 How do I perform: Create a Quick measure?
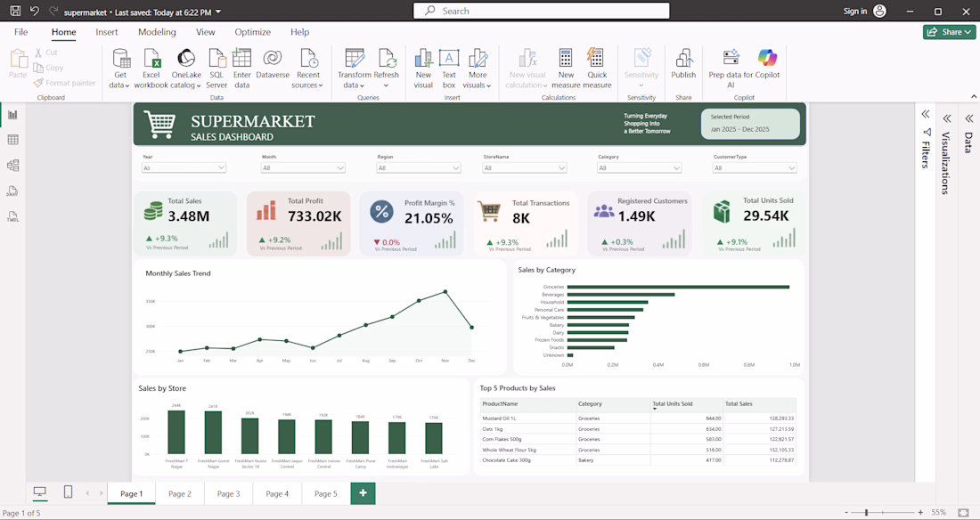pyautogui.click(x=597, y=69)
